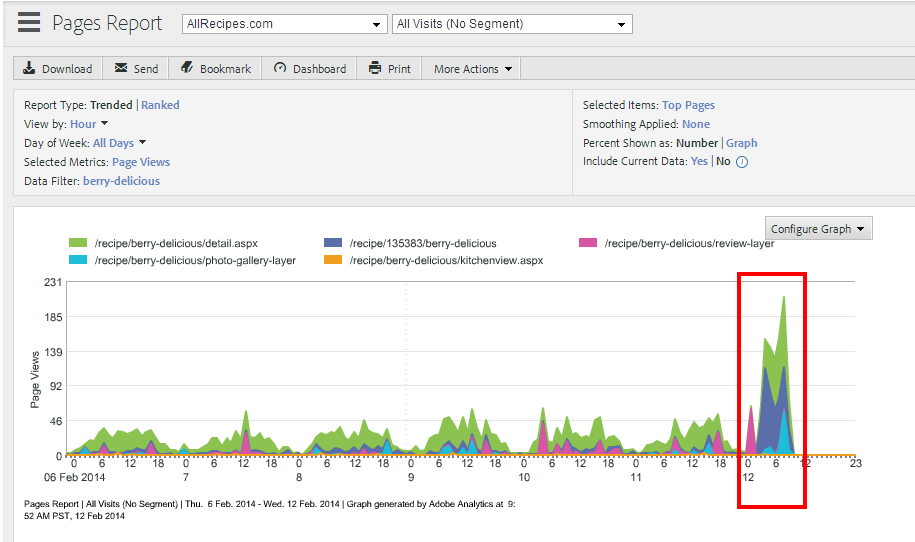This screenshot has height=542, width=915.
Task: Click the Download icon in toolbar
Action: [27, 69]
